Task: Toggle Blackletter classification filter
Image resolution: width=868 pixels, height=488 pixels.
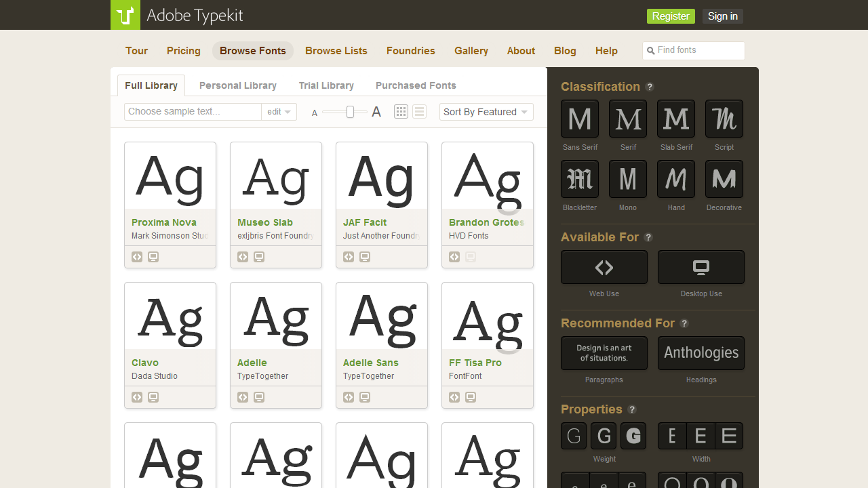Action: tap(580, 179)
